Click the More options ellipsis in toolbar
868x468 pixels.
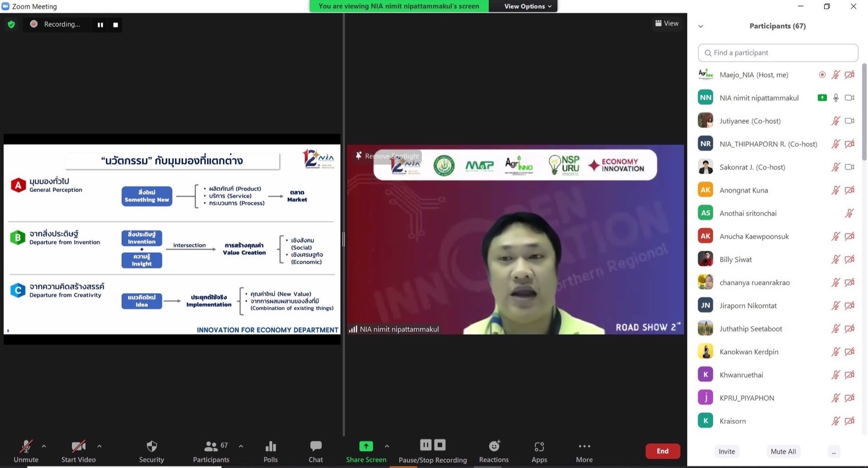click(x=584, y=451)
